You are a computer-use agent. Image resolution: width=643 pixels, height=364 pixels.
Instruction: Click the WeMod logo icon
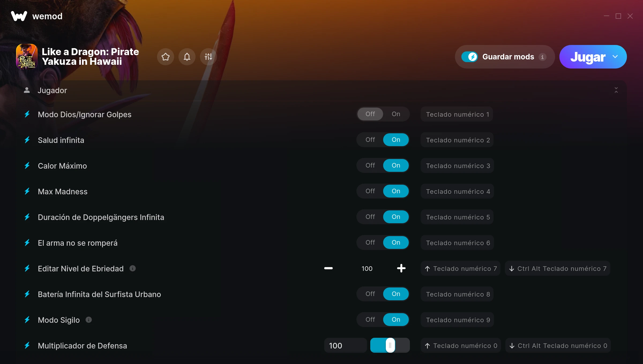click(x=19, y=16)
